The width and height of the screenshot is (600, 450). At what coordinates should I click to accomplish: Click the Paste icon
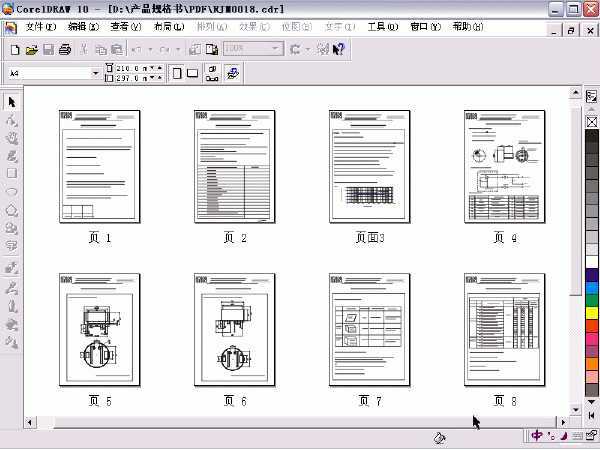click(x=117, y=49)
